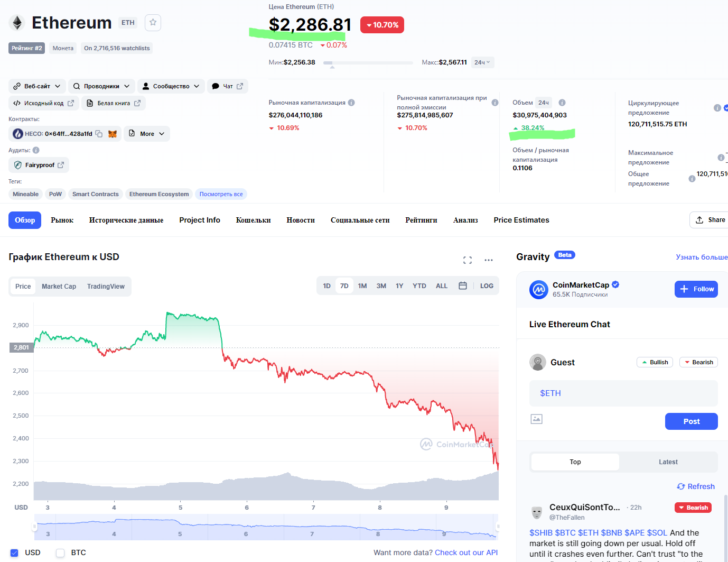728x562 pixels.
Task: Click the Gravity panel vertical scrollbar
Action: tap(726, 528)
